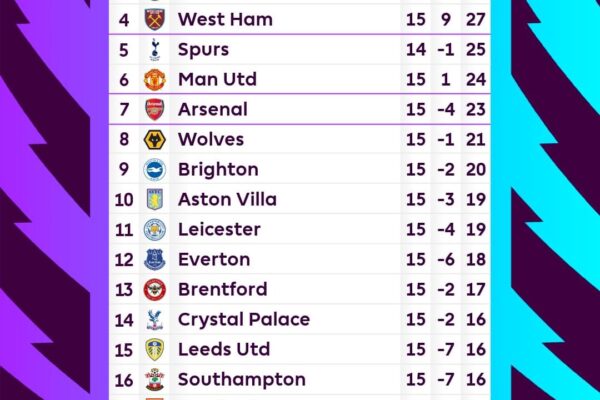Select the Aston Villa team name

(x=227, y=199)
